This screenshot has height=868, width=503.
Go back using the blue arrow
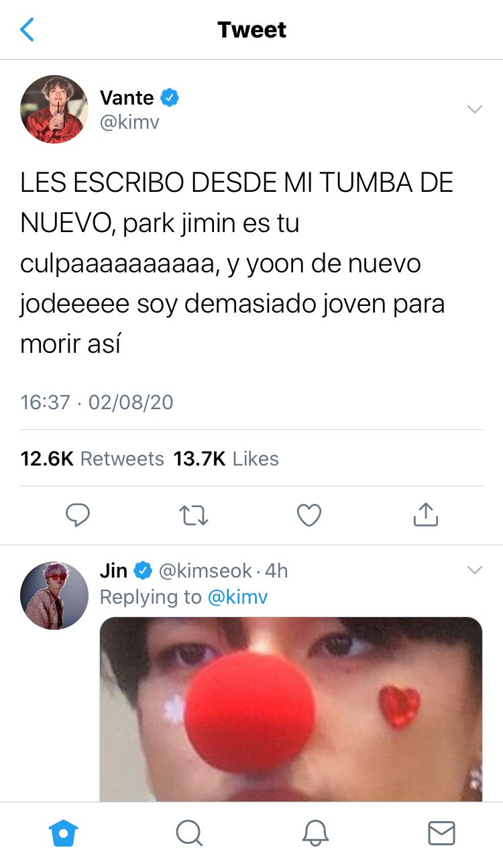(x=27, y=30)
